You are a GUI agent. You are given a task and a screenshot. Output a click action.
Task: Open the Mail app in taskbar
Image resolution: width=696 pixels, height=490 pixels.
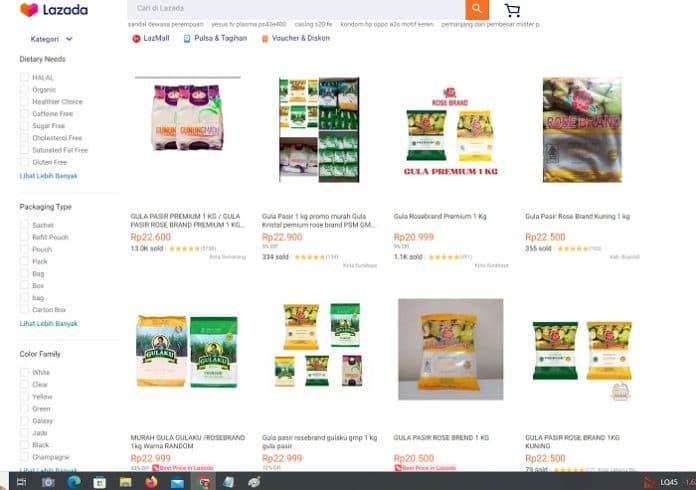pos(177,482)
